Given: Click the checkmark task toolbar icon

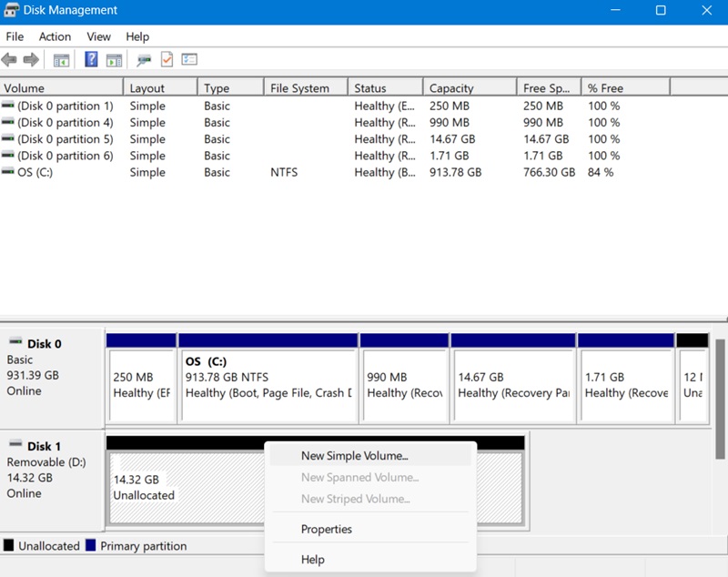Looking at the screenshot, I should [165, 59].
